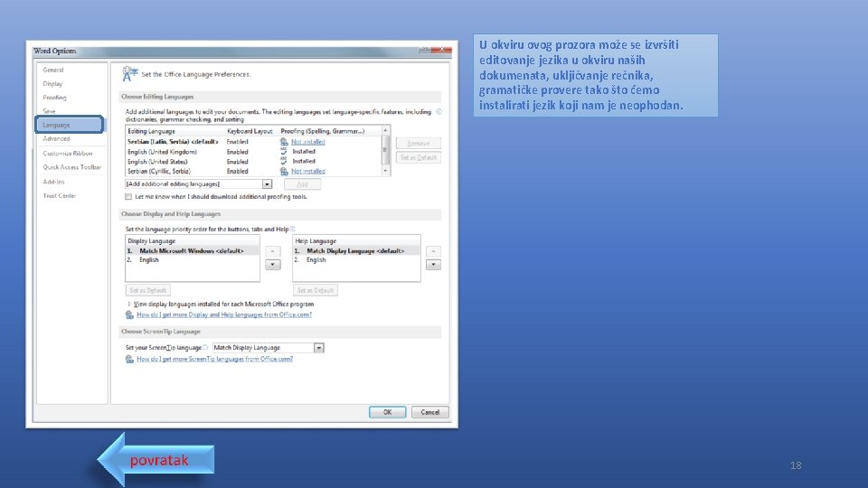Click globe icon in Serbian Latin proofing row
Screen dimensions: 868x488
click(284, 142)
